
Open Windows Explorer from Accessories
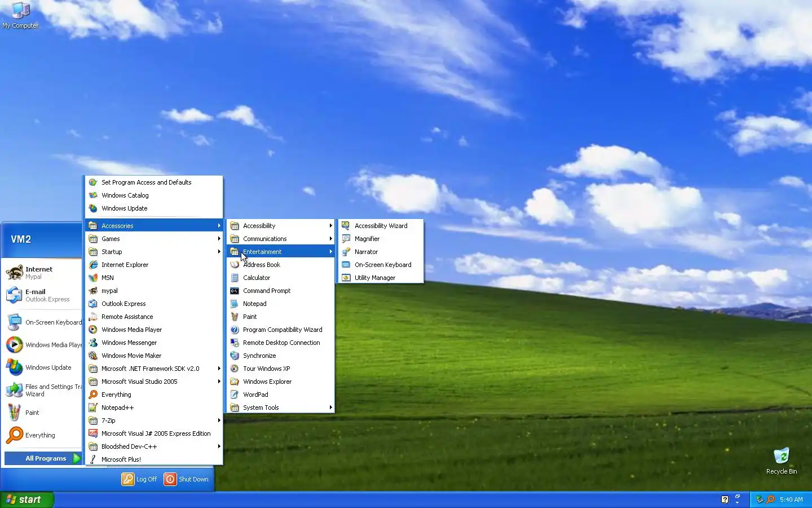pos(281,382)
